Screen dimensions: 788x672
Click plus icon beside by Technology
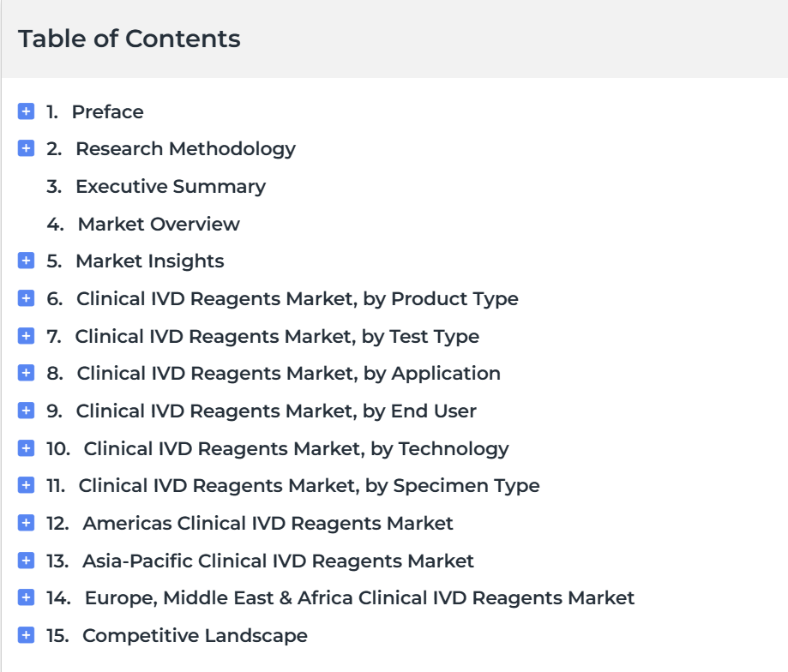pos(26,448)
